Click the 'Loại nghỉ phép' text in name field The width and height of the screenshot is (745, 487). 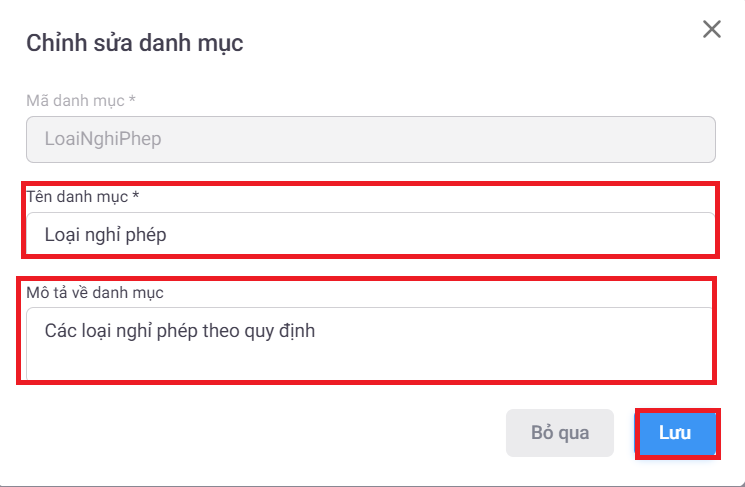106,236
